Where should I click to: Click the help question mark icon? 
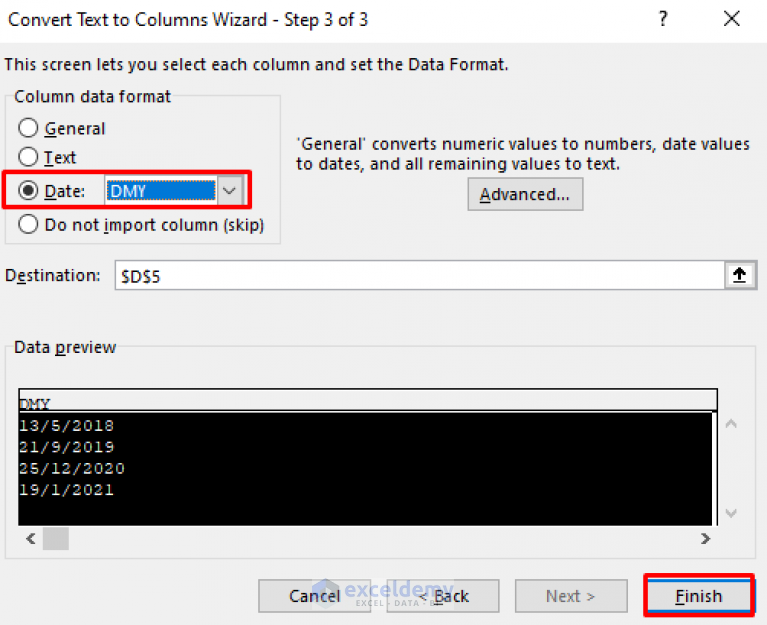coord(663,19)
